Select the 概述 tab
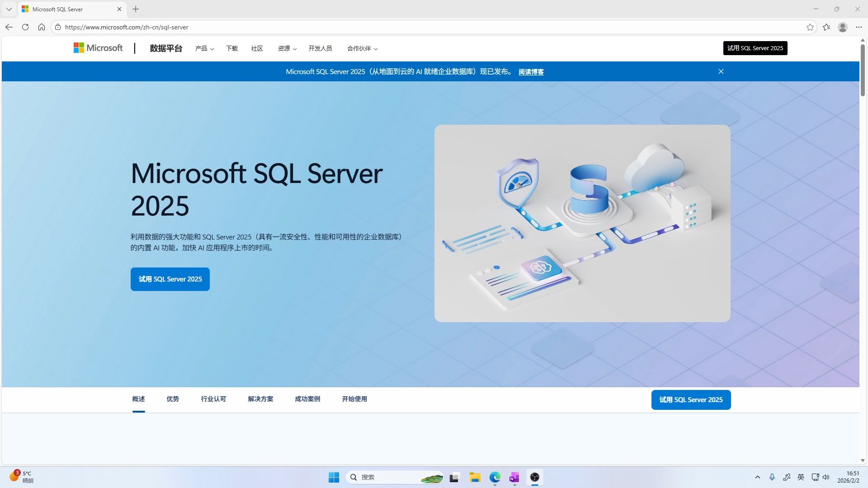The image size is (868, 488). coord(138,399)
